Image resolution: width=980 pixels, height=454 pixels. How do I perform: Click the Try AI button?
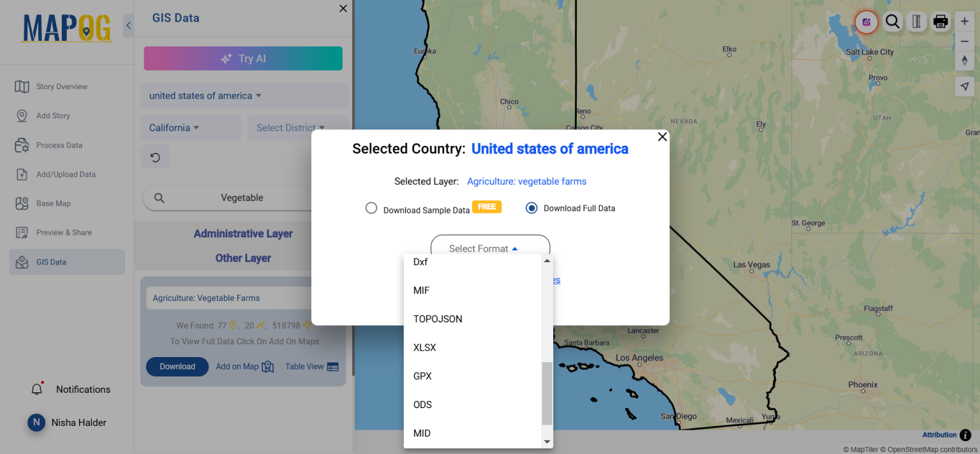243,58
